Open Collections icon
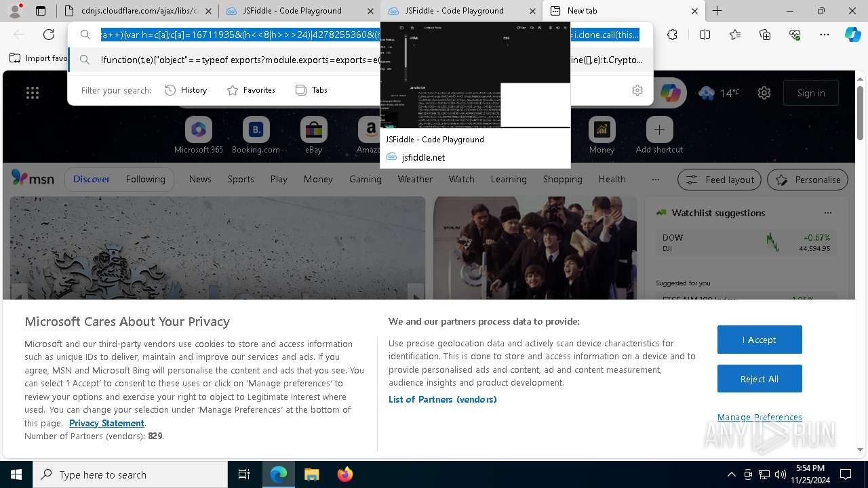The height and width of the screenshot is (488, 868). coord(765,35)
